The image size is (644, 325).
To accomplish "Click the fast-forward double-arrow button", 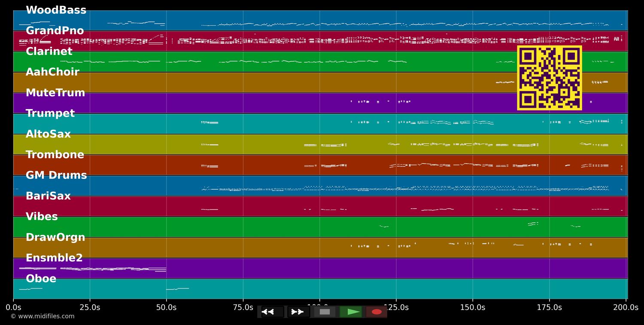I will (298, 312).
